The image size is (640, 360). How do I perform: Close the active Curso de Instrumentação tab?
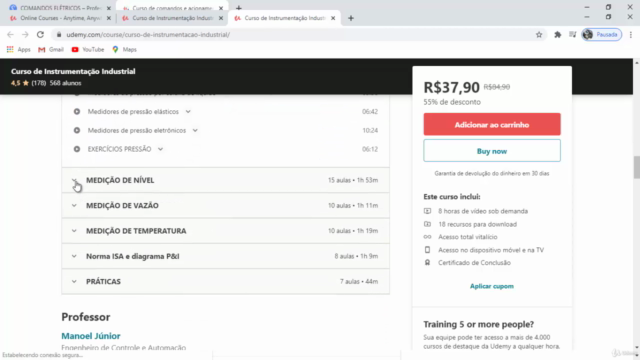[x=333, y=18]
